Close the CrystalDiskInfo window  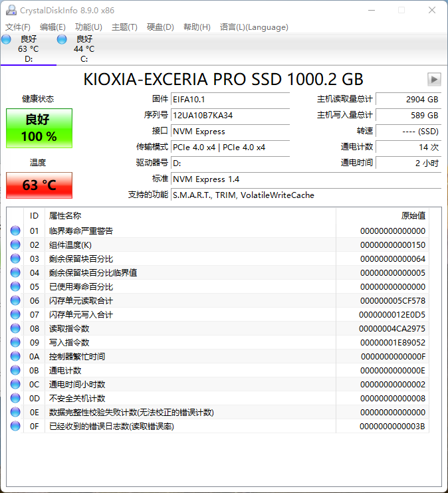click(432, 10)
